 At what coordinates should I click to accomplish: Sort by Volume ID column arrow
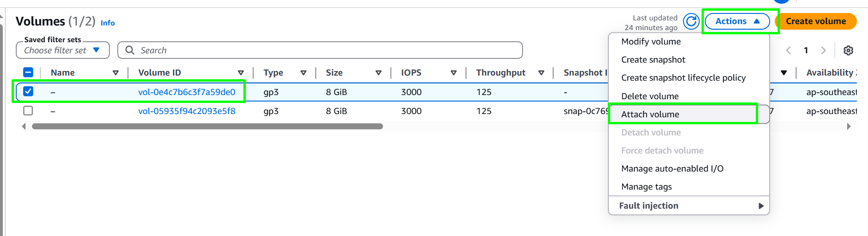241,73
